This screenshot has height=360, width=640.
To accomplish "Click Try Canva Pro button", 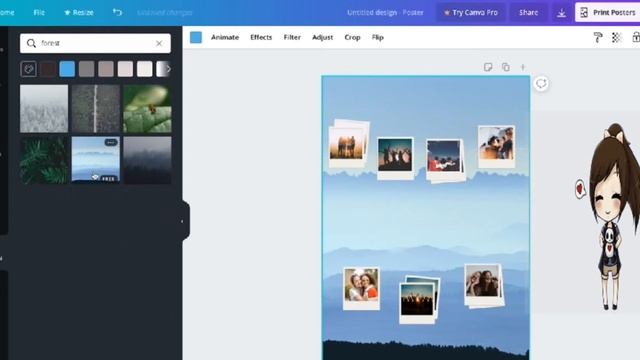I will click(x=471, y=13).
